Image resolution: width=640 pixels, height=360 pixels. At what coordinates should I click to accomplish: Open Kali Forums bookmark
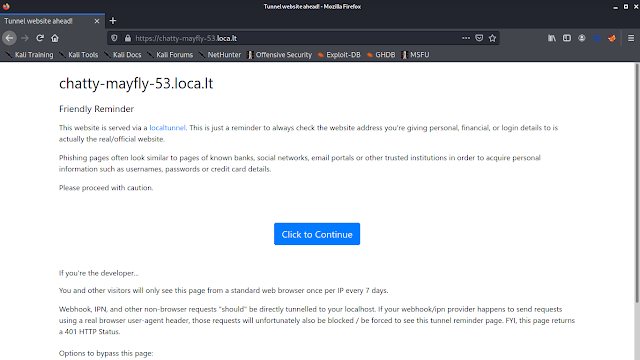(x=170, y=55)
